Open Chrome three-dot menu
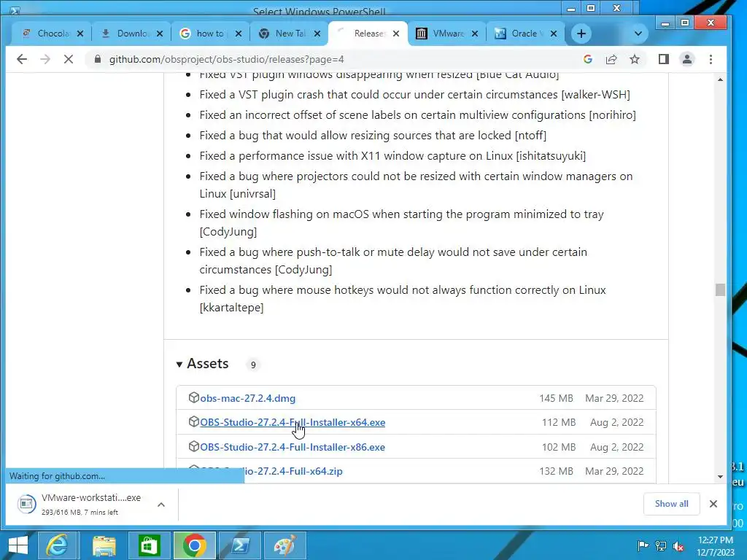 point(711,59)
